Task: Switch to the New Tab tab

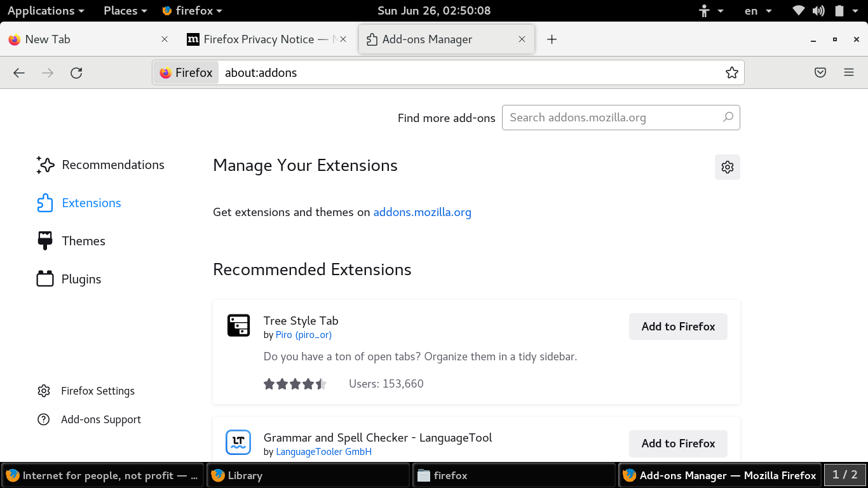Action: click(88, 39)
